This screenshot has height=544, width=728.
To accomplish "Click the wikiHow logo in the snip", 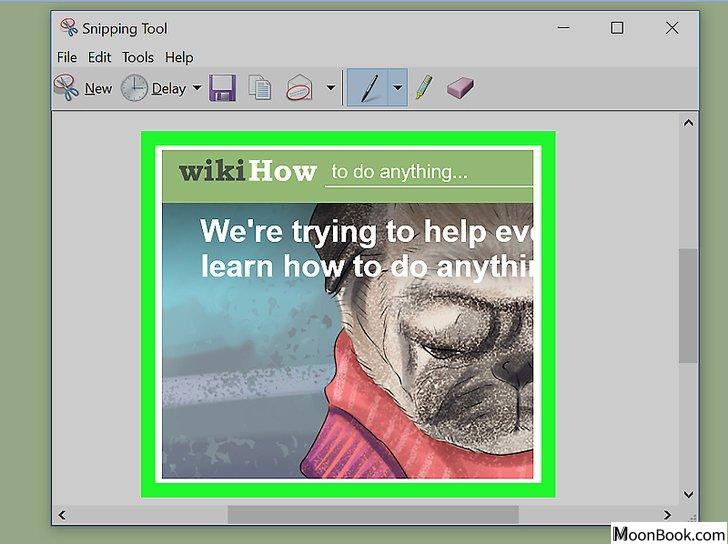I will click(247, 171).
